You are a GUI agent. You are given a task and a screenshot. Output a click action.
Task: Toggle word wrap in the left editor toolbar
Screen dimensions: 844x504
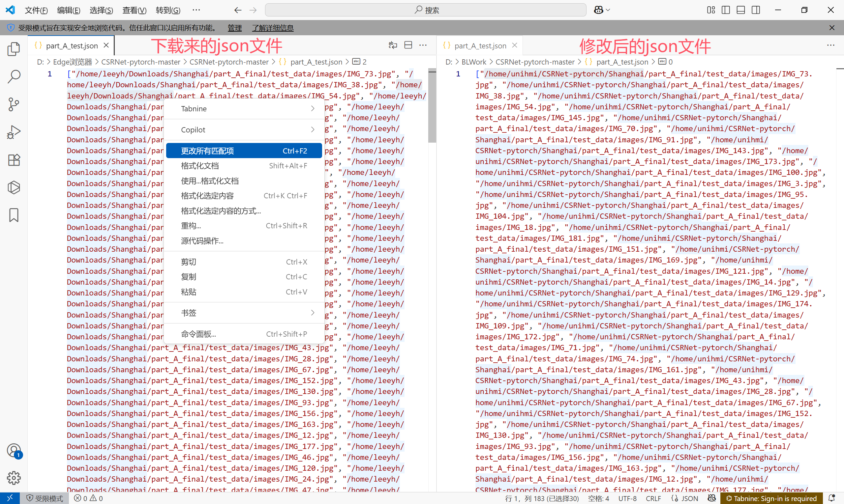click(x=393, y=45)
